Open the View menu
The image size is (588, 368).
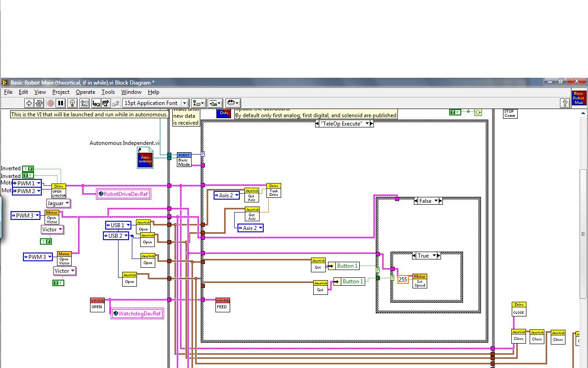[40, 92]
